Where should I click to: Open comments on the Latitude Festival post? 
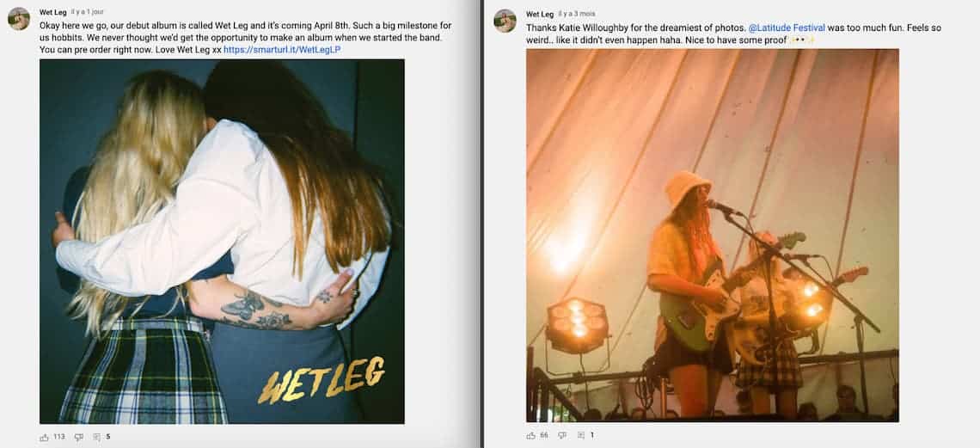(580, 435)
